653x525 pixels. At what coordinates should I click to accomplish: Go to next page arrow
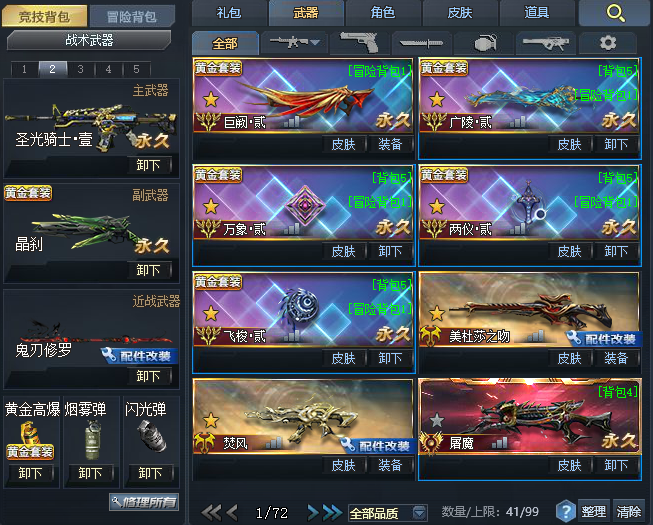pyautogui.click(x=313, y=513)
